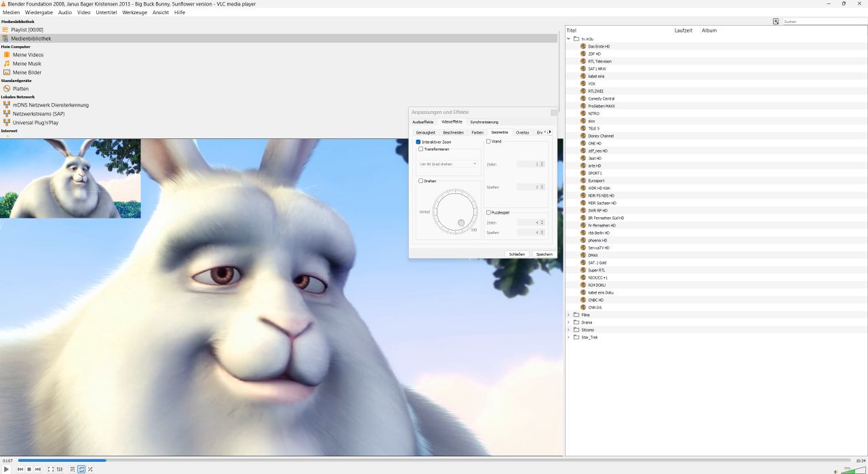Click the Schließen button

pos(517,254)
